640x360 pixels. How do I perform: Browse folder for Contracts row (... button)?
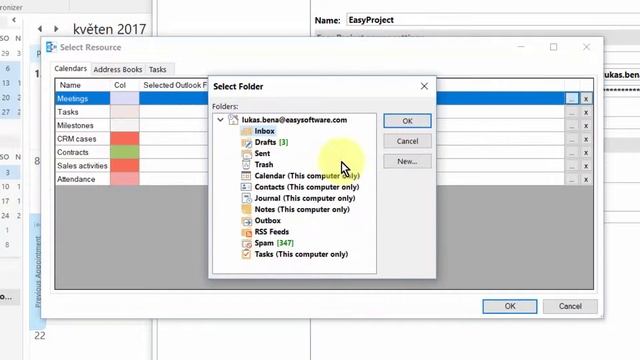(x=571, y=153)
